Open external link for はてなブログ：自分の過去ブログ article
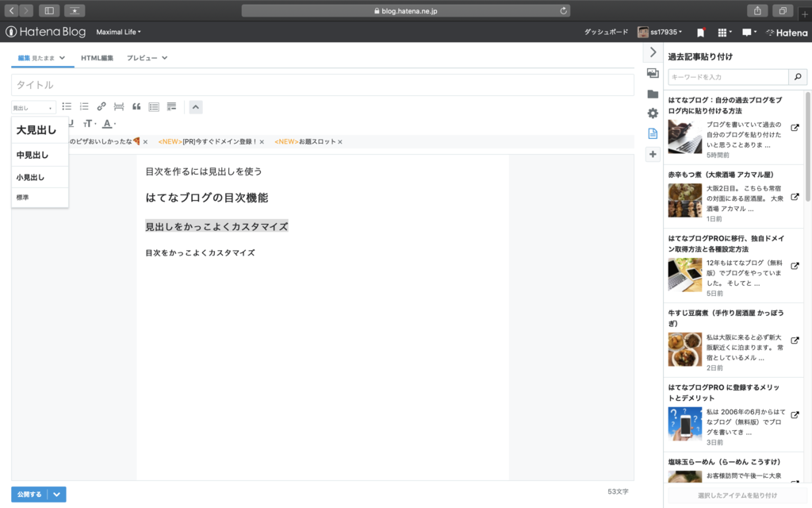812x508 pixels. 795,128
